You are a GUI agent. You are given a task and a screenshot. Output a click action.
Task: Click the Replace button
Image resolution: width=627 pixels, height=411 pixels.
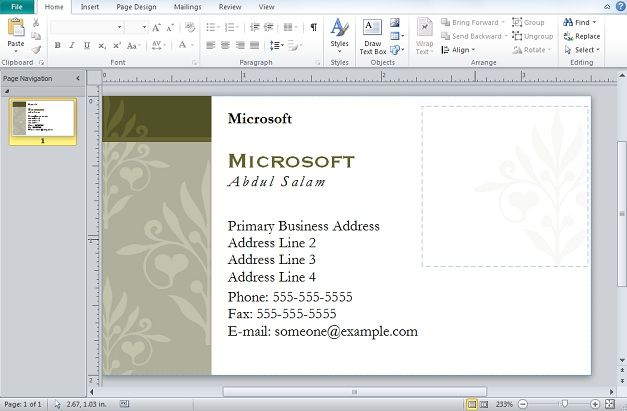pos(581,36)
